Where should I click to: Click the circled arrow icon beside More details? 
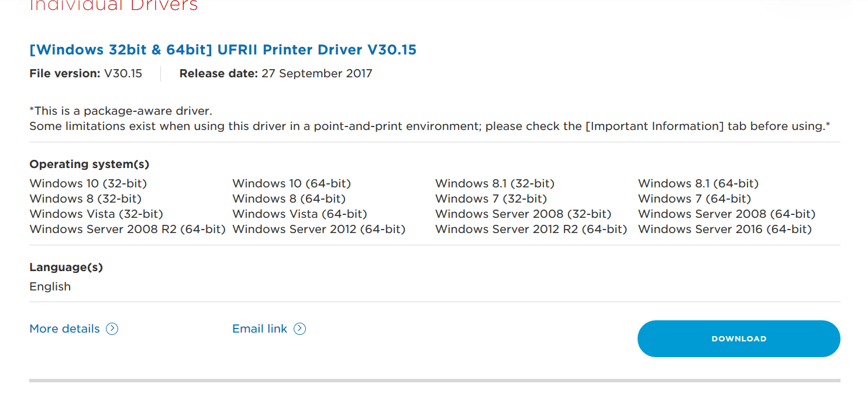click(x=112, y=329)
